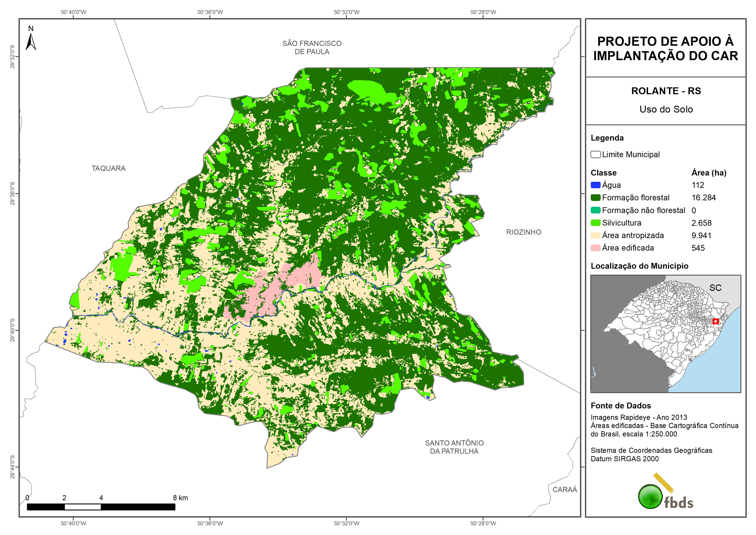The image size is (756, 535).
Task: Click the 'Localização do Município' heading
Action: tap(639, 266)
